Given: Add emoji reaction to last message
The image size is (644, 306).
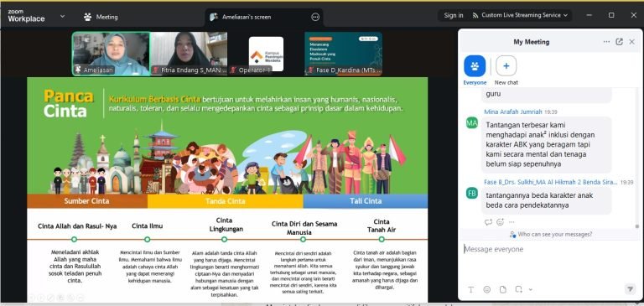Looking at the screenshot, I should click(500, 222).
